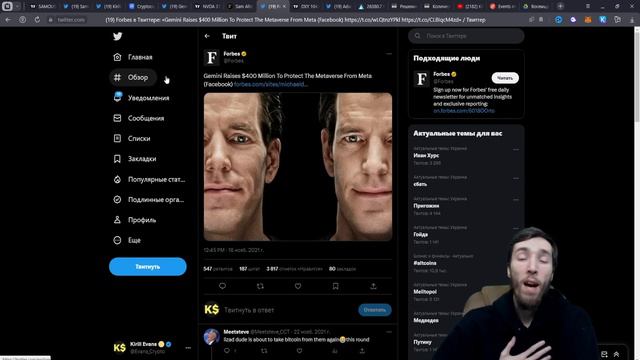Expand the Еще more menu
640x360 pixels.
(x=127, y=240)
